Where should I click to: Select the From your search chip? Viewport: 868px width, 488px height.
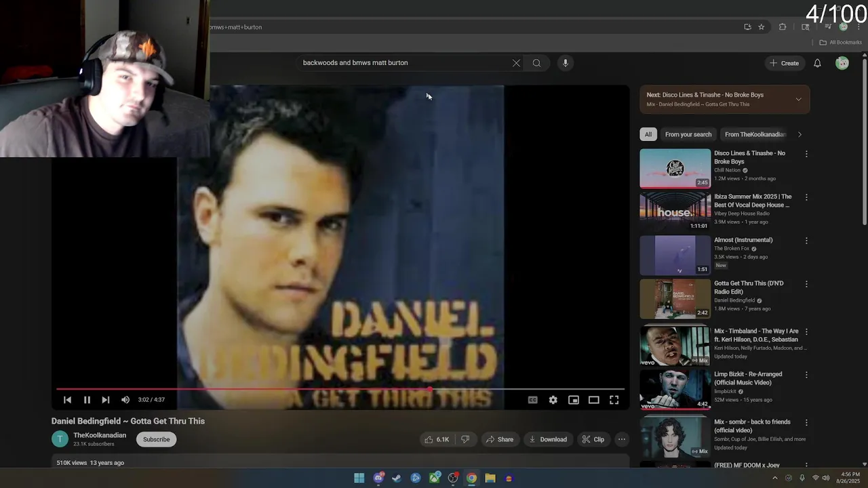click(688, 134)
